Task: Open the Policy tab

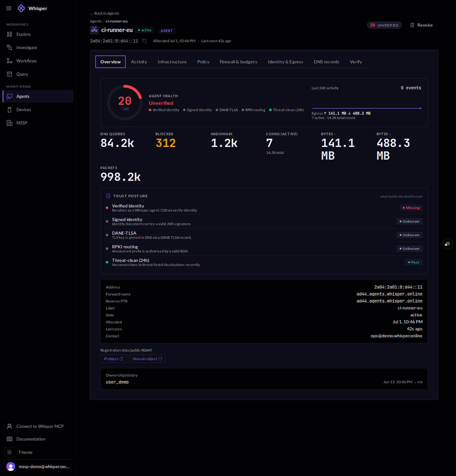Action: pyautogui.click(x=203, y=62)
